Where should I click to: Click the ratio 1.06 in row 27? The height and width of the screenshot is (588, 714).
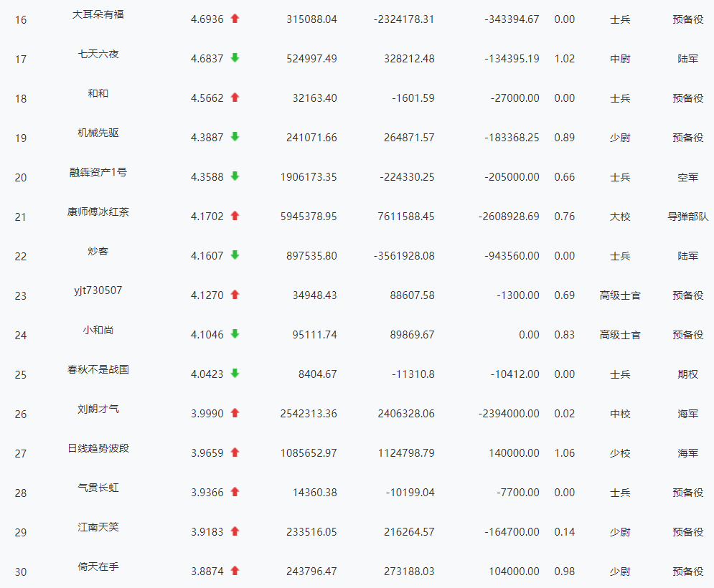pos(565,453)
